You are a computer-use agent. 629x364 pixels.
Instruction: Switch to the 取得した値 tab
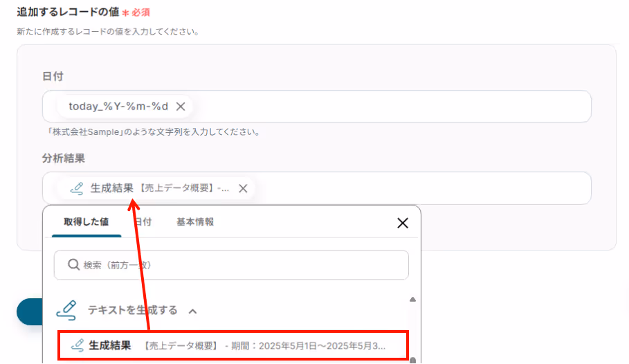(x=86, y=222)
